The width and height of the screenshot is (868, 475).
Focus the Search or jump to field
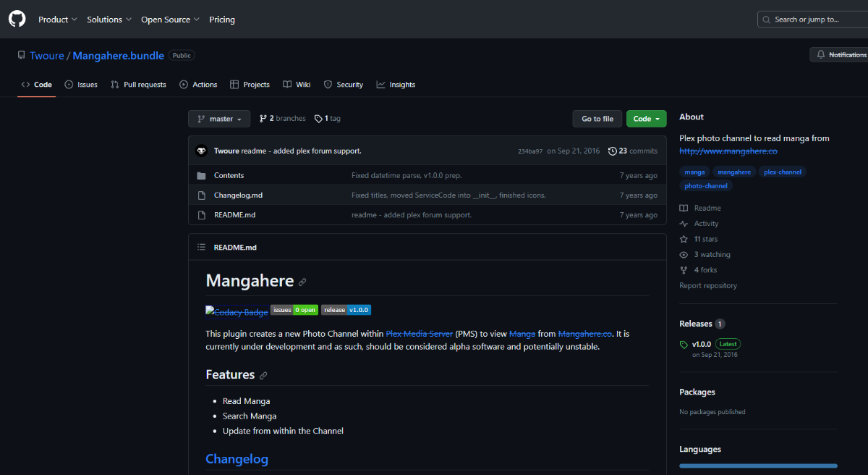[812, 20]
